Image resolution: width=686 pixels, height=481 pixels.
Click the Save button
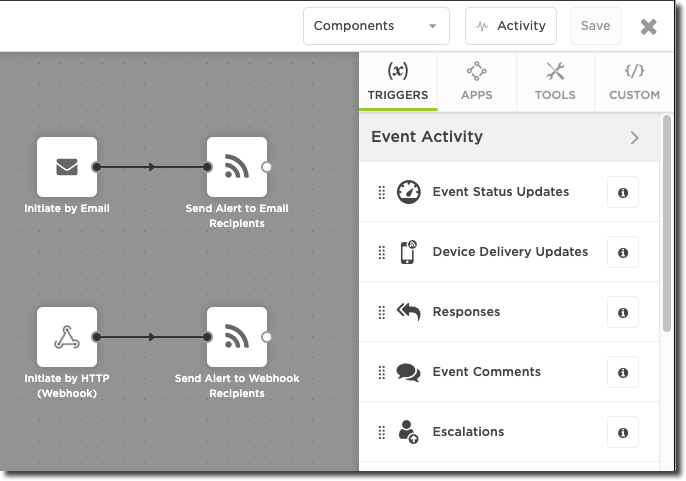coord(595,26)
